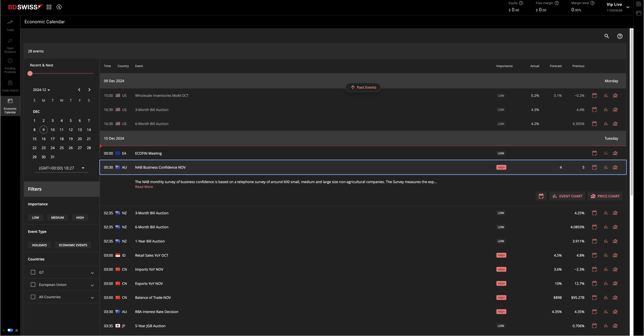Toggle HIGH importance filter

tap(80, 218)
